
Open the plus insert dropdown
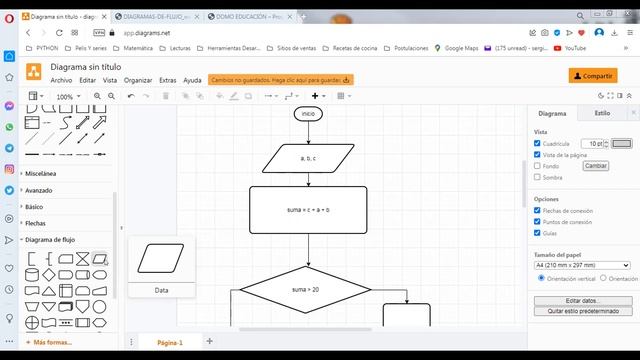pos(318,96)
